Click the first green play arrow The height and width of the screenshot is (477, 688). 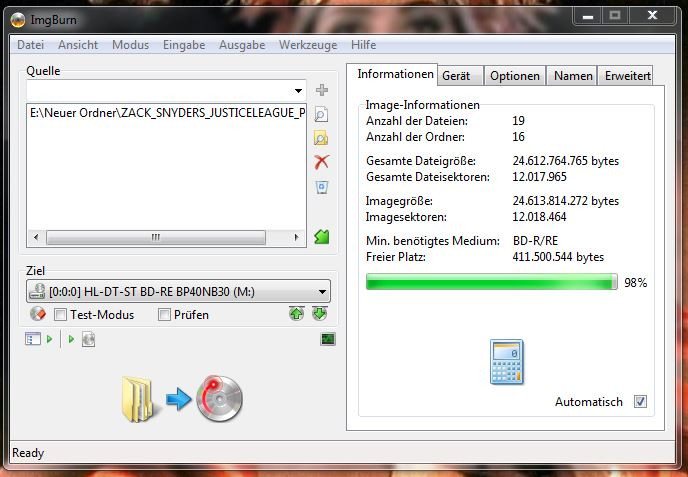(50, 339)
